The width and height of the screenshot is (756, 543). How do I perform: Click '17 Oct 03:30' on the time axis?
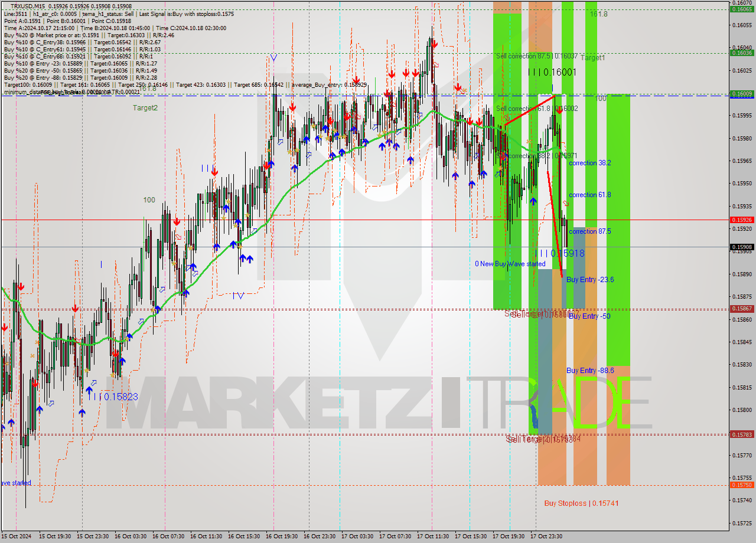[357, 537]
